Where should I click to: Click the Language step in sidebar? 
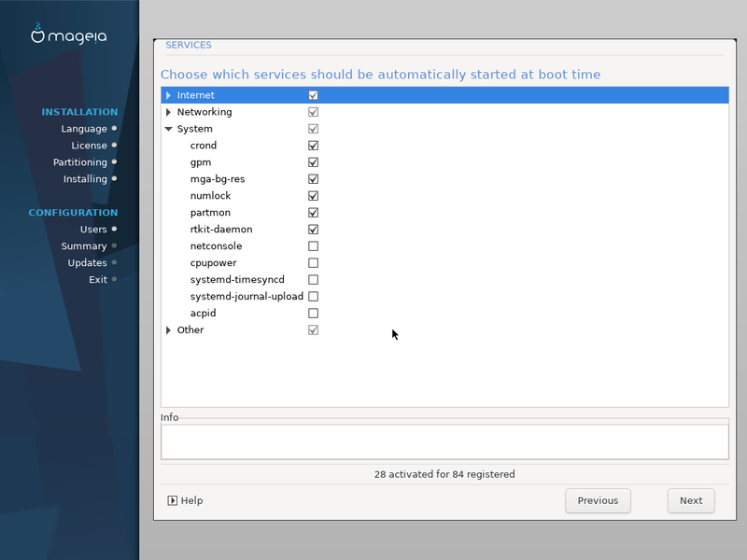click(84, 129)
